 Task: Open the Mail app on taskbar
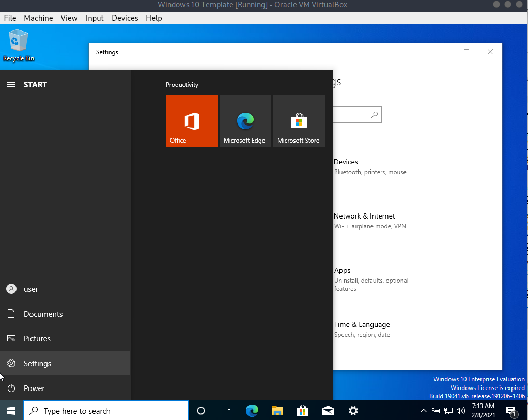(x=328, y=411)
